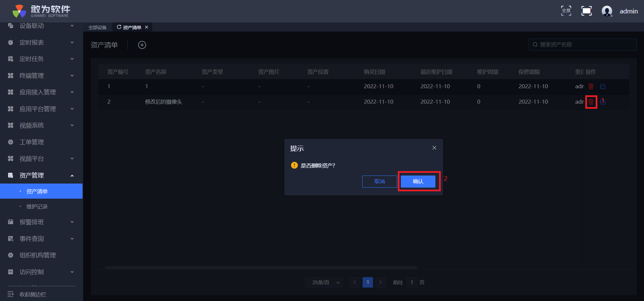Click the admin user avatar
Image resolution: width=644 pixels, height=301 pixels.
pos(607,11)
